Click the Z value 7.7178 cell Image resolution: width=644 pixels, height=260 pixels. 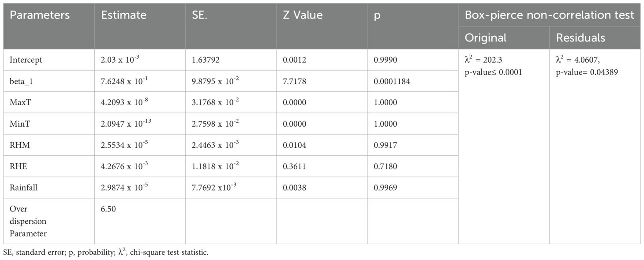coord(294,81)
